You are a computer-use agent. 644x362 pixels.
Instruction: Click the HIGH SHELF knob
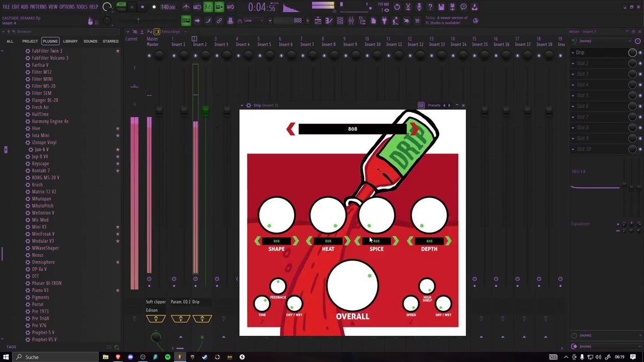tap(427, 287)
